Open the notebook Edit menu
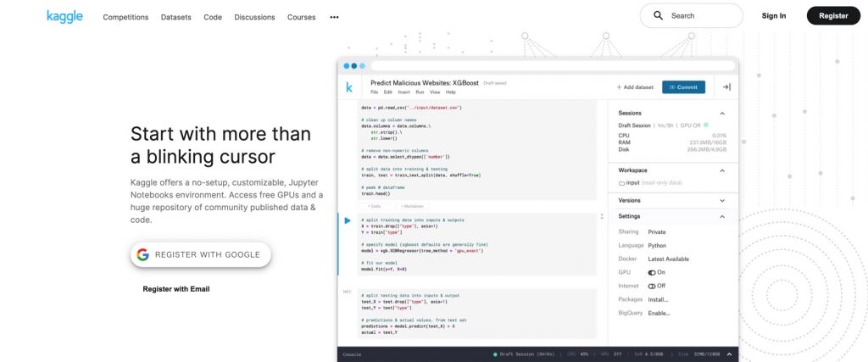 click(x=388, y=92)
